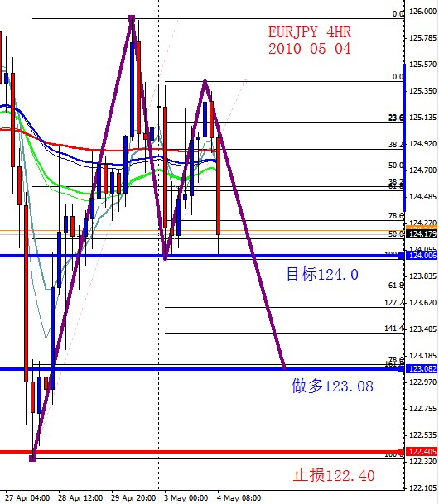Select the 124.700 price axis label
The image size is (439, 504).
point(423,170)
